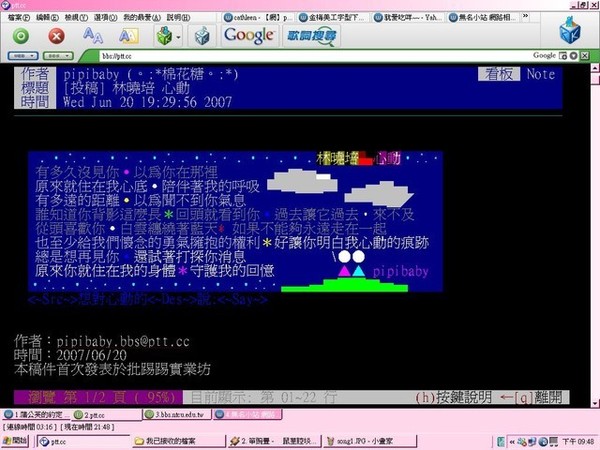Click the date line 時間：2007/06/20
Screen dimensions: 600x450
(70, 355)
